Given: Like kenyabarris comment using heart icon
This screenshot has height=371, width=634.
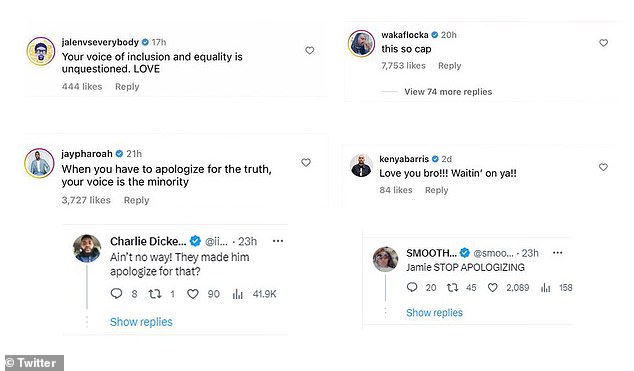Looking at the screenshot, I should 603,167.
